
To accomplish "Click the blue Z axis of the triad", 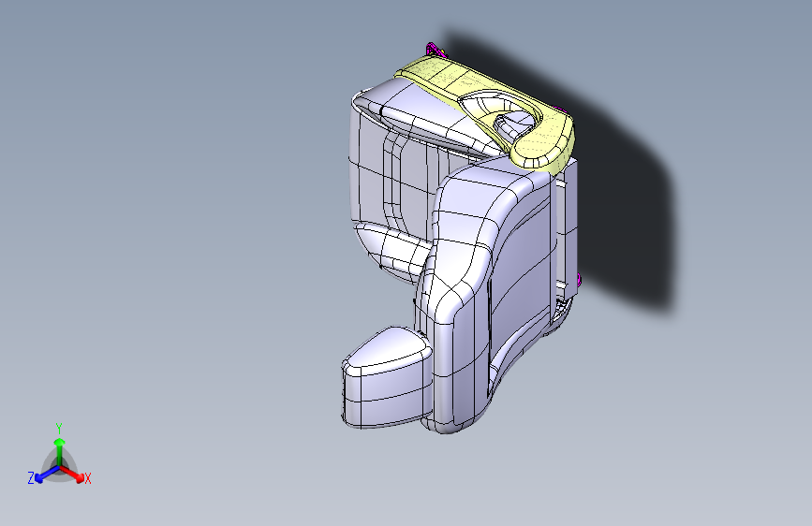I will pyautogui.click(x=47, y=475).
